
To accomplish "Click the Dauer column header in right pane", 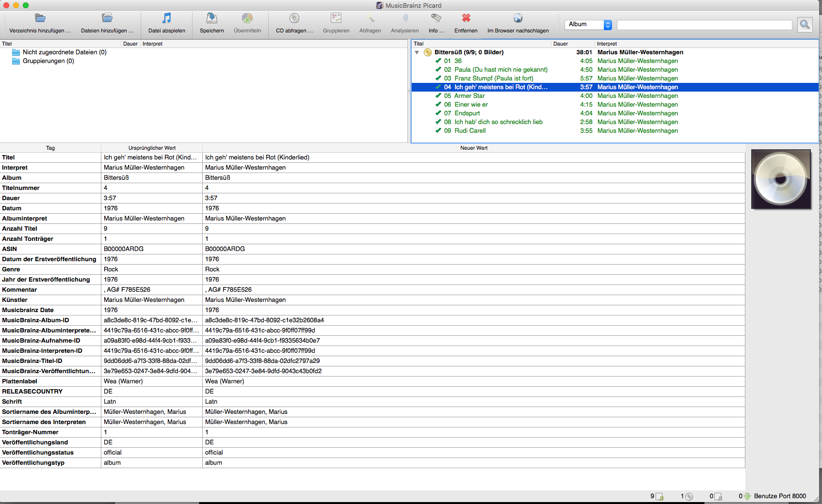I will [573, 44].
